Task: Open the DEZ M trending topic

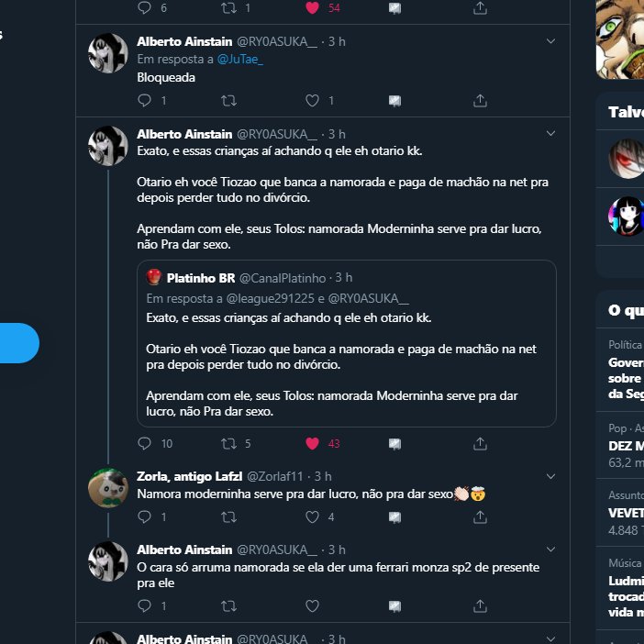Action: click(x=626, y=446)
